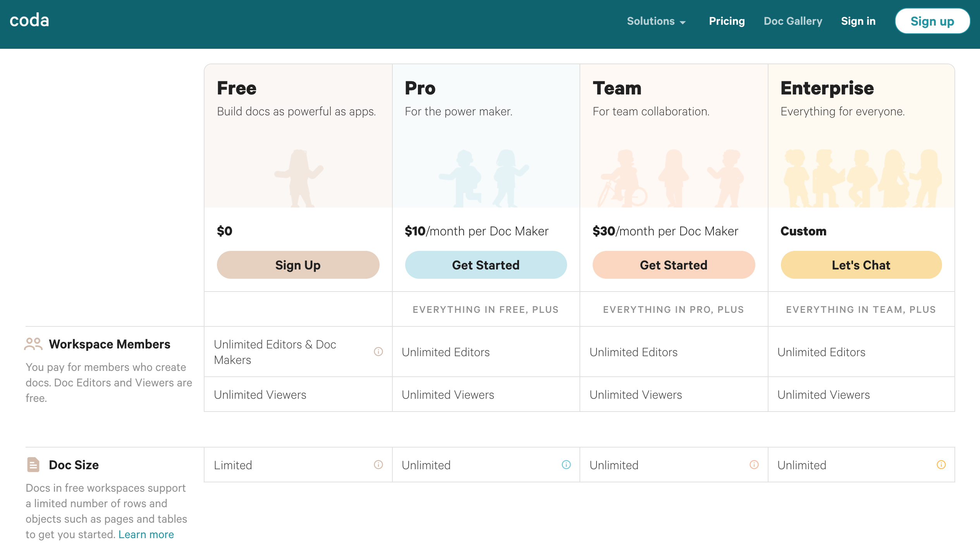980x549 pixels.
Task: Click Unlimited Viewers in Free column
Action: tap(260, 395)
